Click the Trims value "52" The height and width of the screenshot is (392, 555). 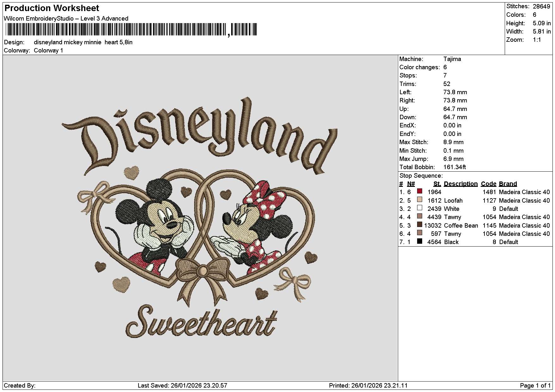click(447, 84)
